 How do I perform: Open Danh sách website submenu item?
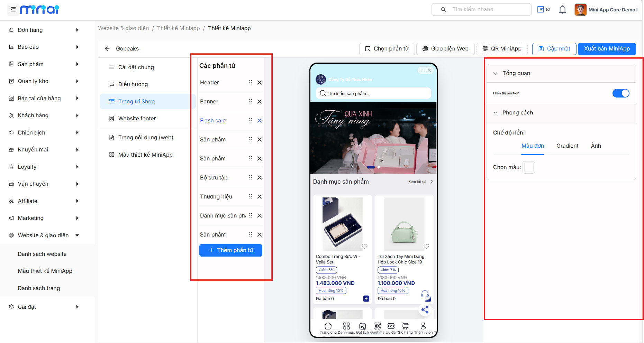(x=42, y=254)
